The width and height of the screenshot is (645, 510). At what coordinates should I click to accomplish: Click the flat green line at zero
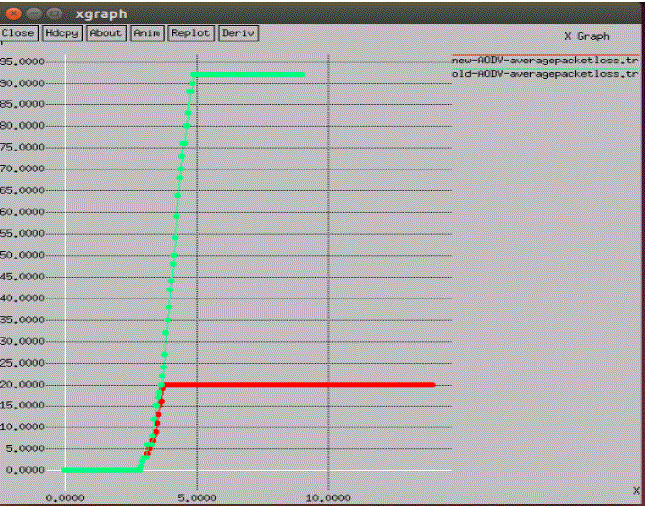(x=100, y=470)
